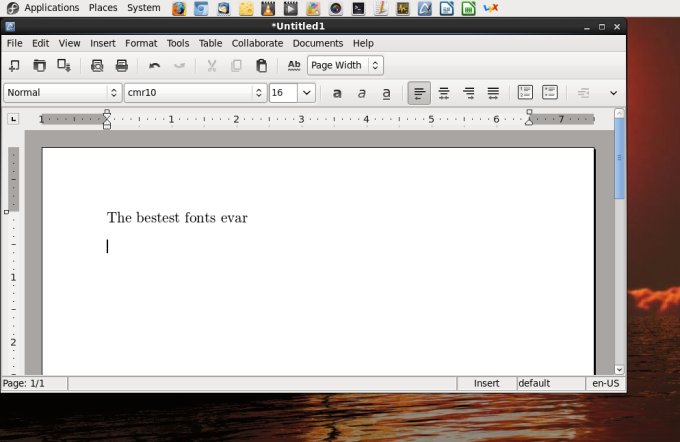Open Print Preview from the toolbar
Screen dimensions: 680x442
pyautogui.click(x=97, y=66)
